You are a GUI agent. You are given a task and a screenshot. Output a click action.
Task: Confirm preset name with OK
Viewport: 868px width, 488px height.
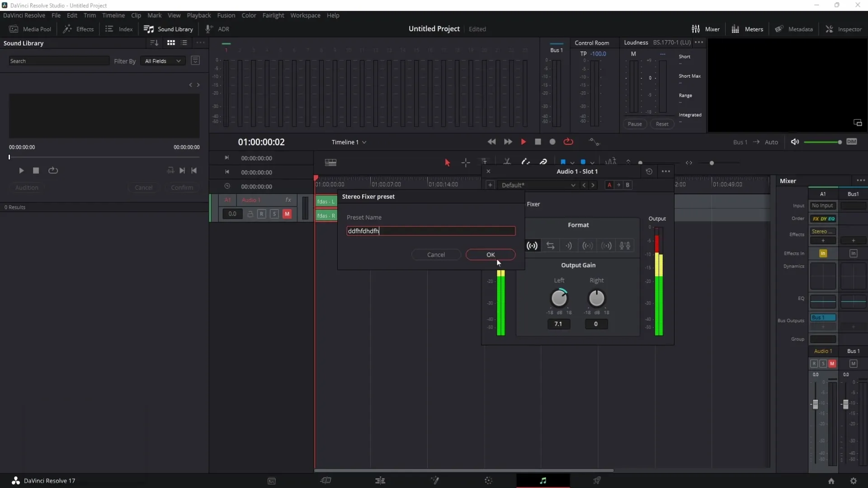click(491, 255)
